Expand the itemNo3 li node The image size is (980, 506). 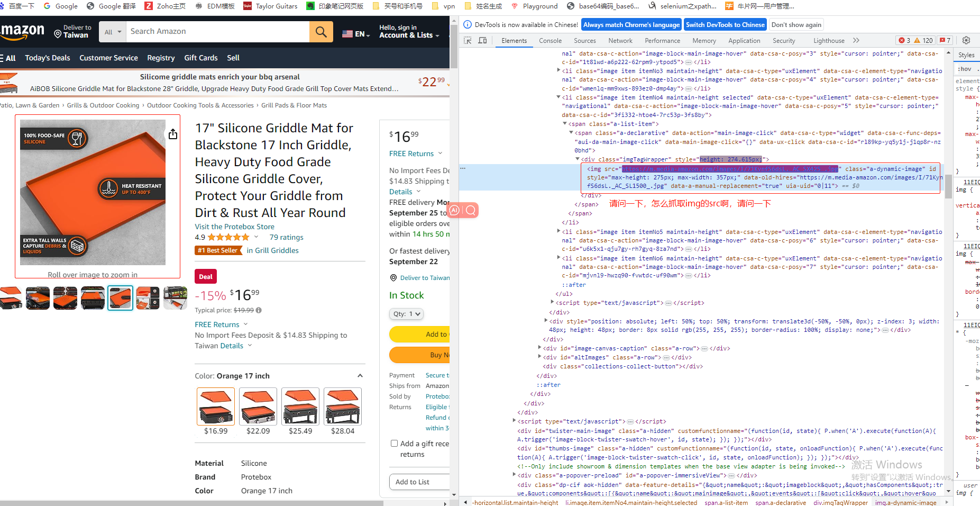pos(558,71)
